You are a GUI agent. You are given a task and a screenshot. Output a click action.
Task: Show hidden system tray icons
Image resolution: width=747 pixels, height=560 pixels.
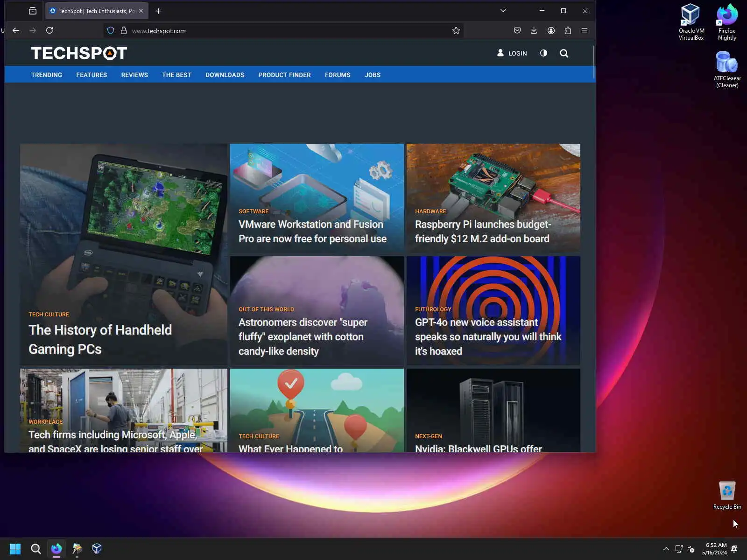[666, 549]
